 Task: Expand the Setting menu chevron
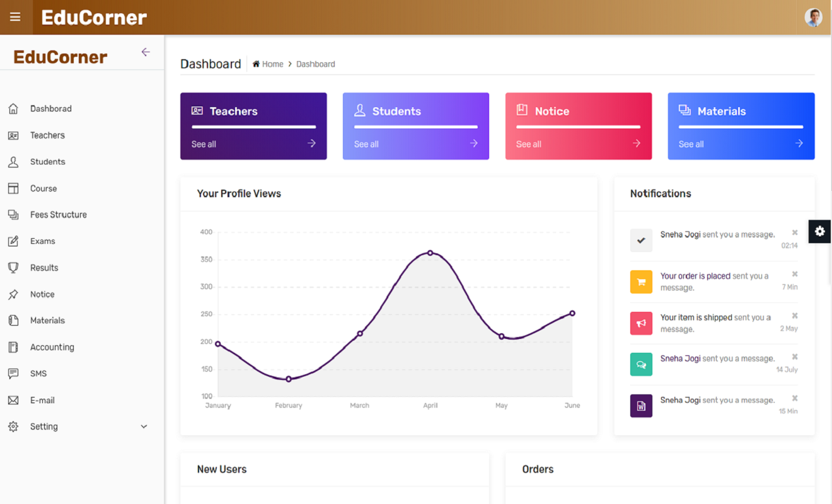pos(144,427)
